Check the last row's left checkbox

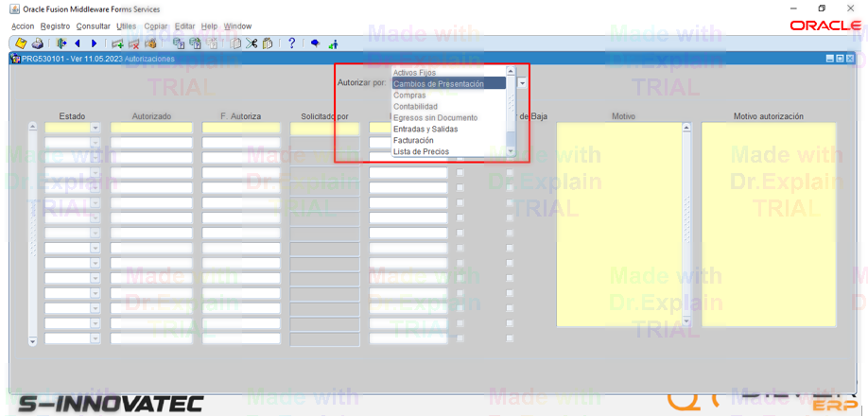coord(460,338)
